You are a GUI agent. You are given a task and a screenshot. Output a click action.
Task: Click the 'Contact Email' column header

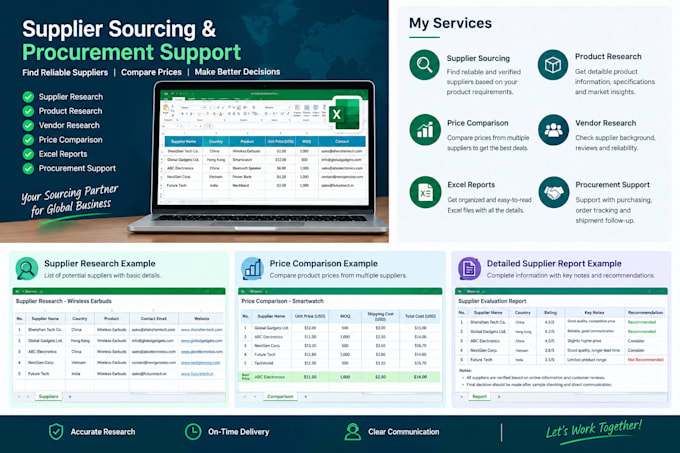154,319
